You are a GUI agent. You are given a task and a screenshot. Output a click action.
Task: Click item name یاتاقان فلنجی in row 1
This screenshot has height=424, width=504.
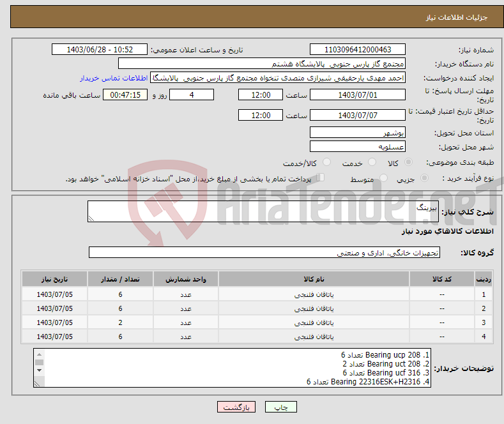tap(314, 294)
